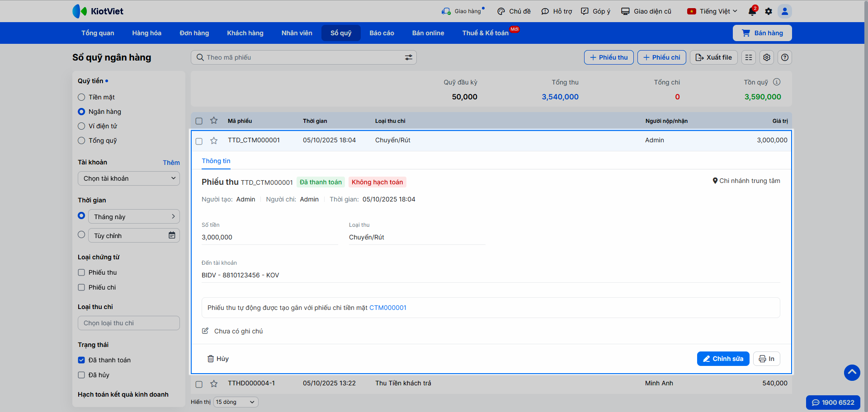868x412 pixels.
Task: Select Tháng này time radio
Action: (81, 215)
